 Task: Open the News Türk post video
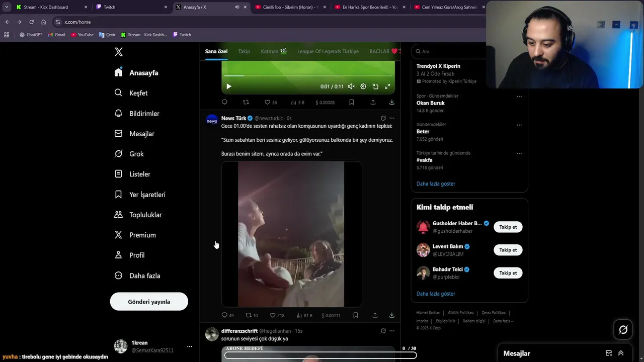[x=291, y=234]
